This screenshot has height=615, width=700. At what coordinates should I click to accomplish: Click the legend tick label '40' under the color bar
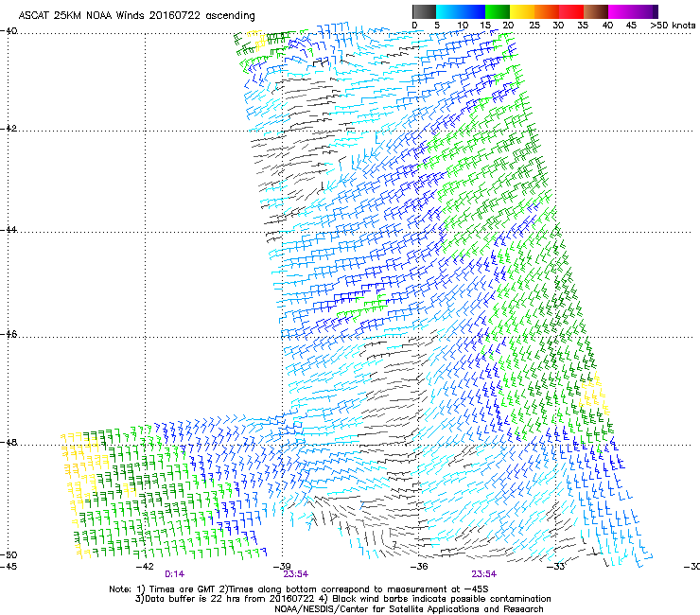click(607, 25)
